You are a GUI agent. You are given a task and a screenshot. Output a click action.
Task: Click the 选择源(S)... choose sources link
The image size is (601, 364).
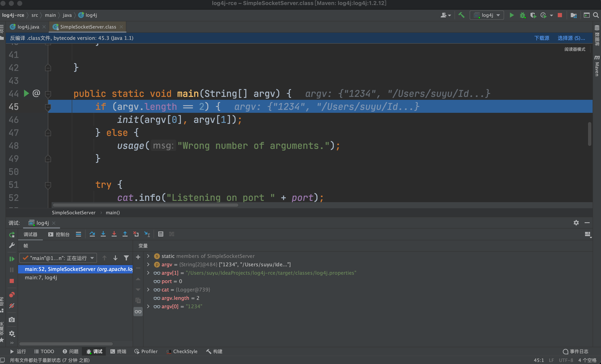[x=571, y=38]
